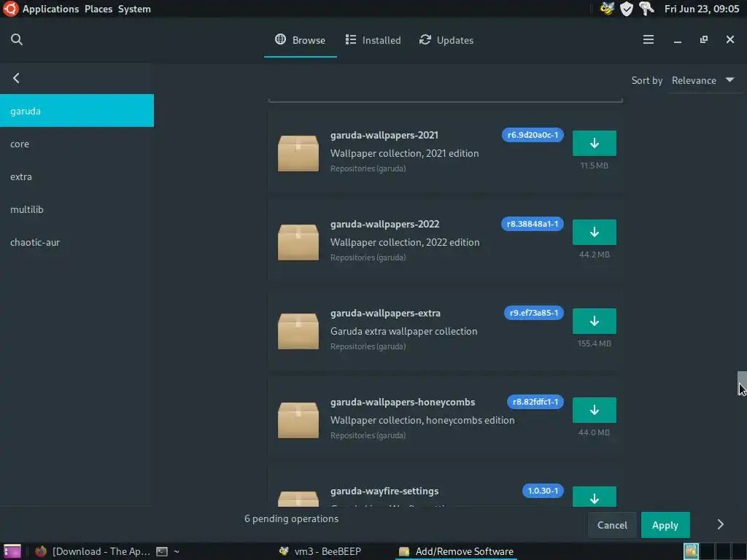Install garuda-wayfire-settings with its download arrow
The image size is (747, 560).
click(594, 497)
